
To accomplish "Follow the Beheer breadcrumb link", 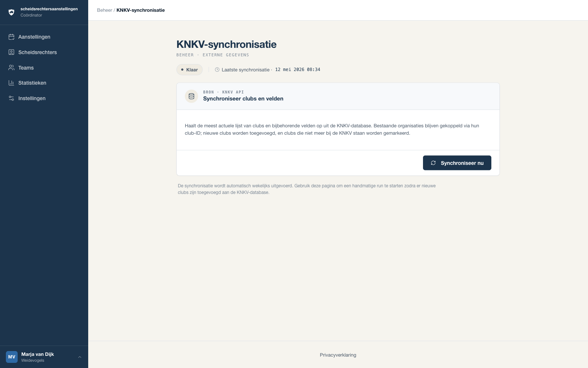I will tap(104, 10).
